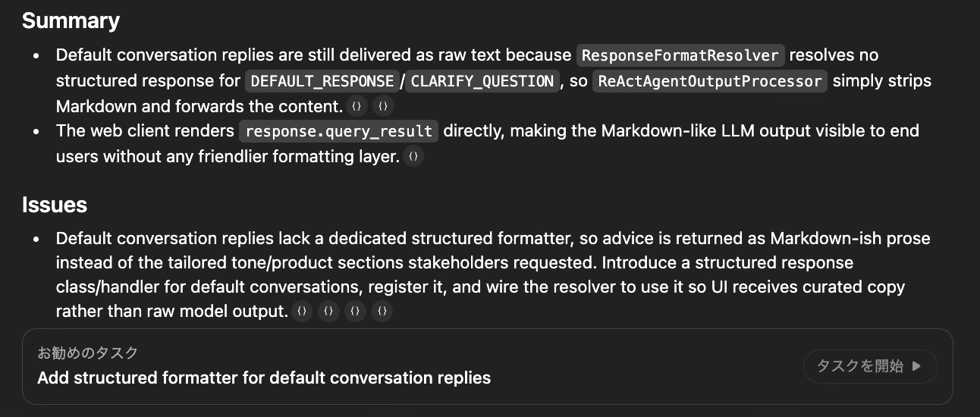Open the "Add structured formatter" suggested task
The image size is (980, 417).
point(264,378)
